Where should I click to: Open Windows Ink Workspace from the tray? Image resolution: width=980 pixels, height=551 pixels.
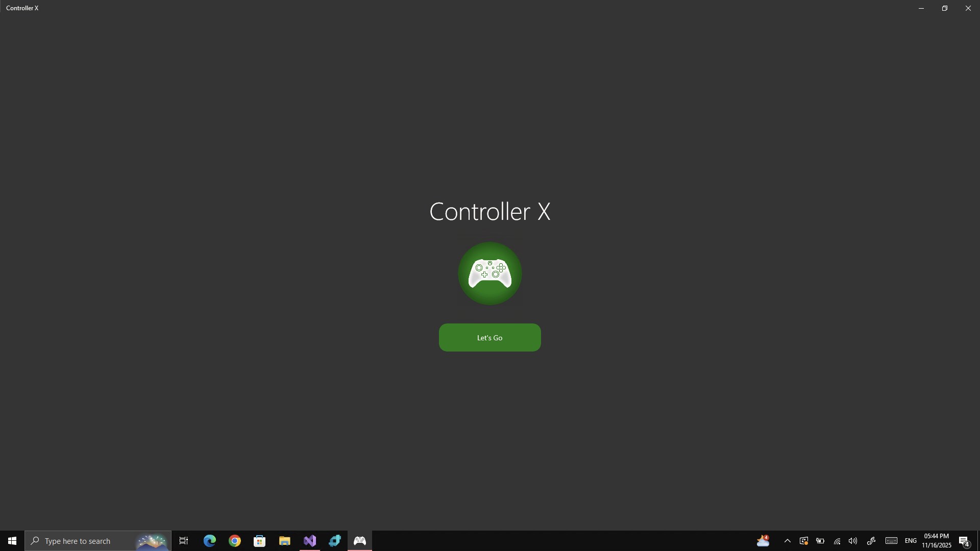pyautogui.click(x=872, y=541)
